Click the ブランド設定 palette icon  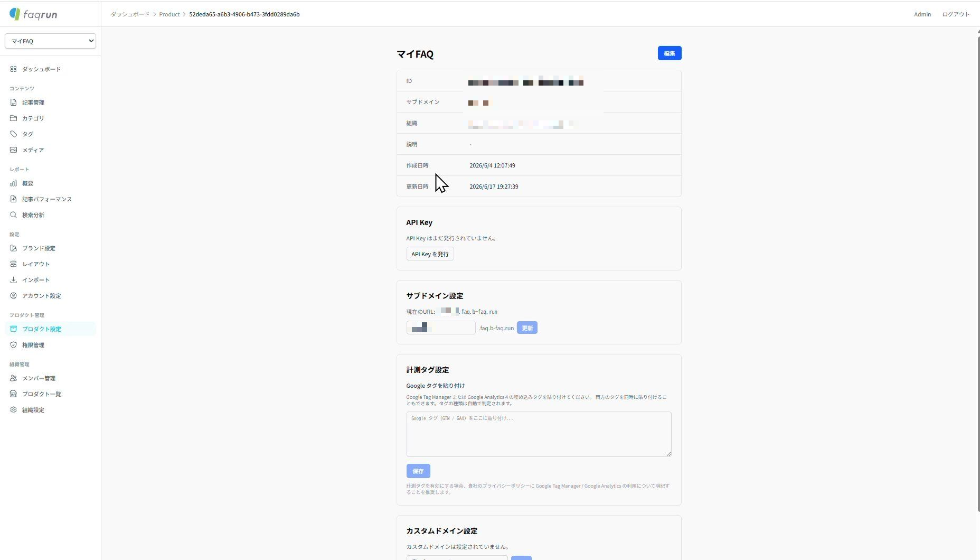[14, 248]
